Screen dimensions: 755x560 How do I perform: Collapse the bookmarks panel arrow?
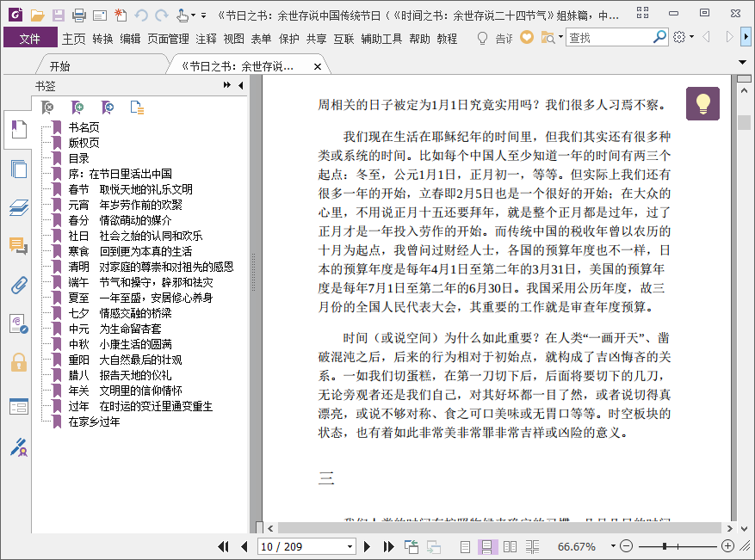click(241, 86)
